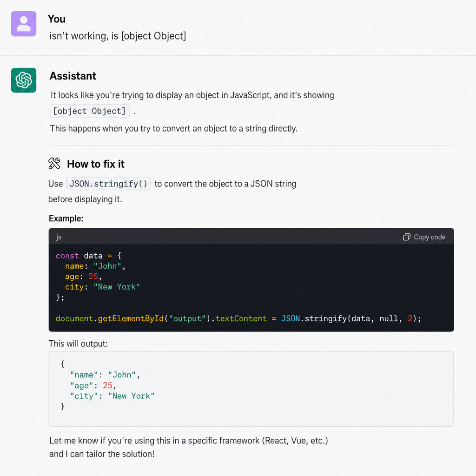Click the Assistant name label

[73, 76]
